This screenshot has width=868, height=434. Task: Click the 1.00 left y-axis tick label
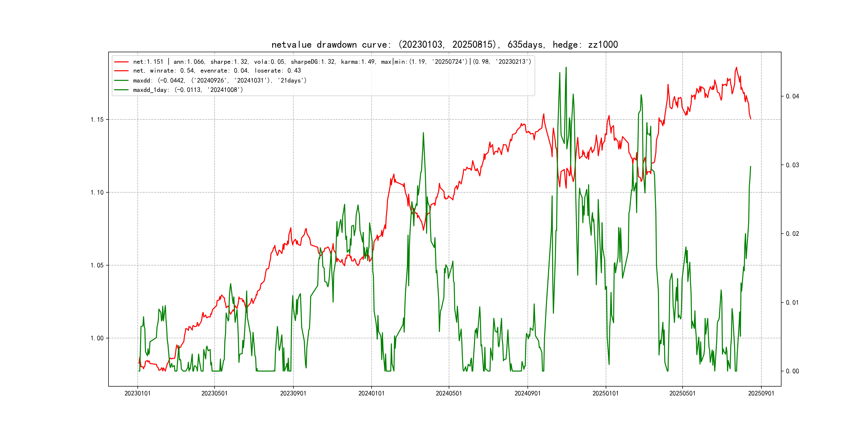click(97, 338)
